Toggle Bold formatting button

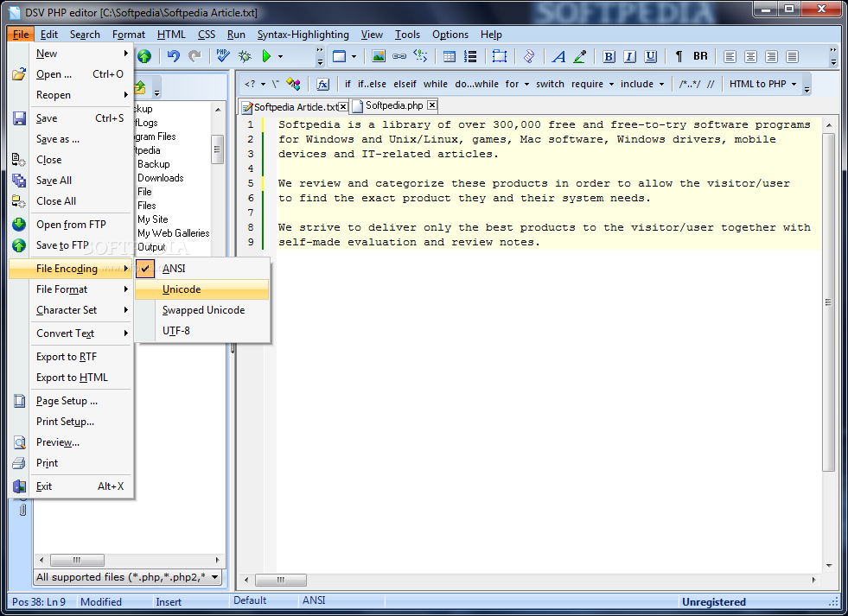tap(609, 56)
